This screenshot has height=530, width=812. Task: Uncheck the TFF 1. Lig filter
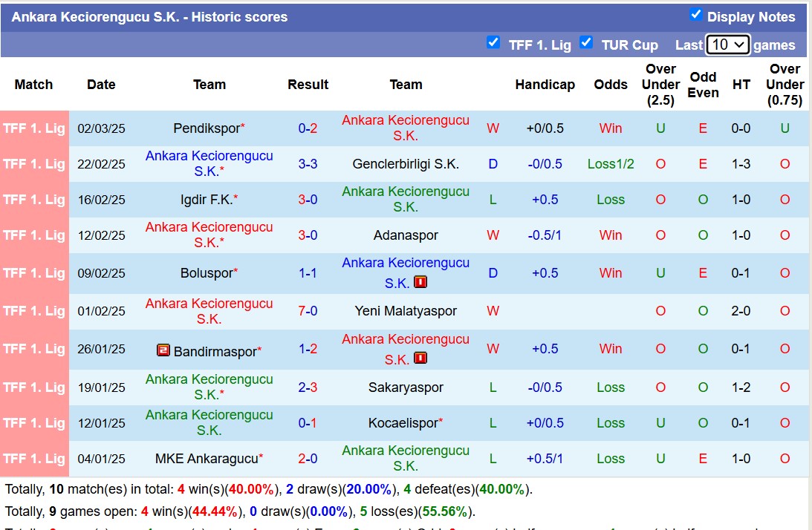pos(494,43)
